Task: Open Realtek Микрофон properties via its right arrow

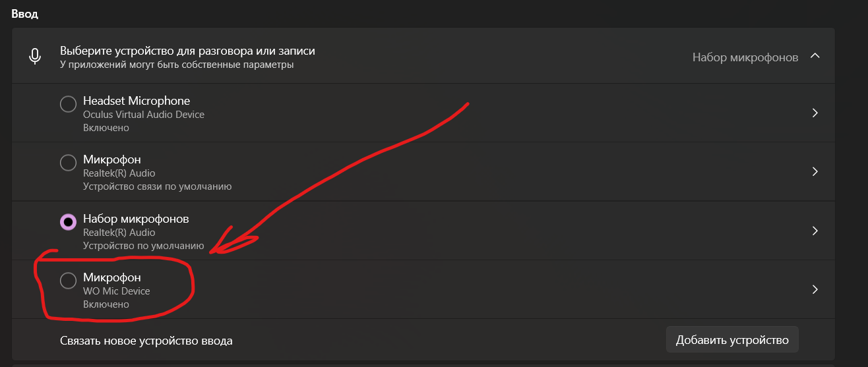Action: tap(815, 172)
